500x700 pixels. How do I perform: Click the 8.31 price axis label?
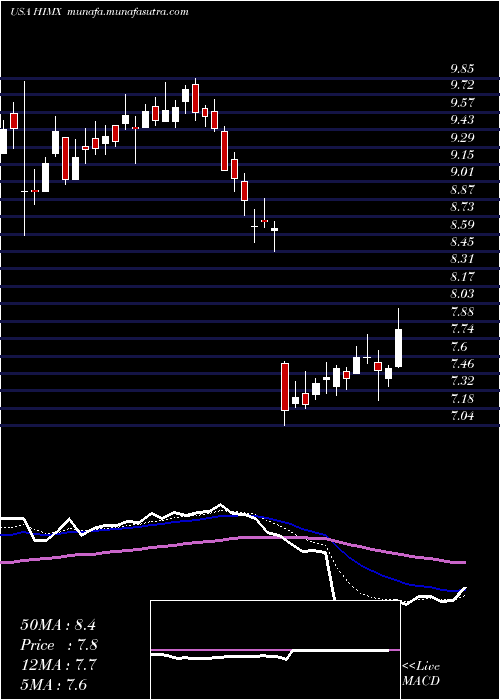point(462,259)
